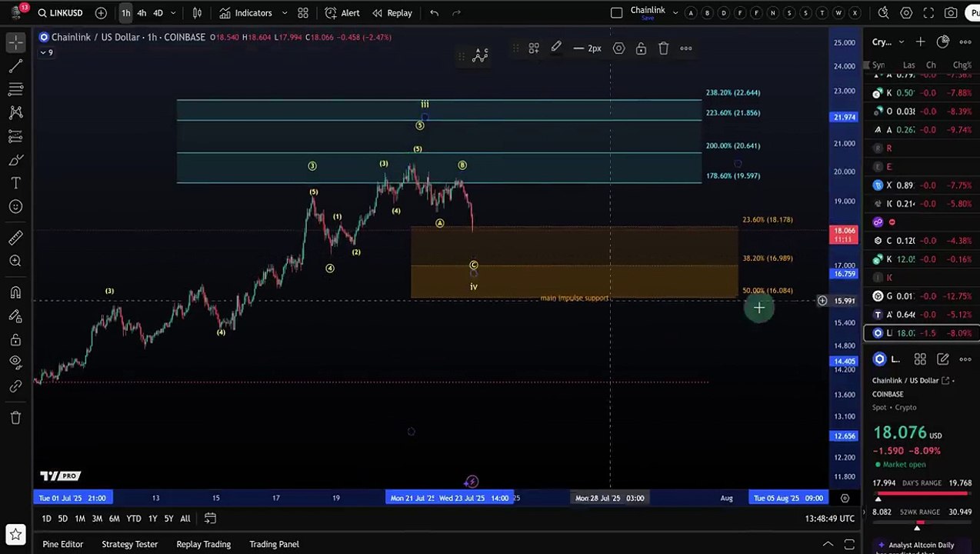The width and height of the screenshot is (980, 554).
Task: Take a chart snapshot with camera icon
Action: tap(951, 12)
